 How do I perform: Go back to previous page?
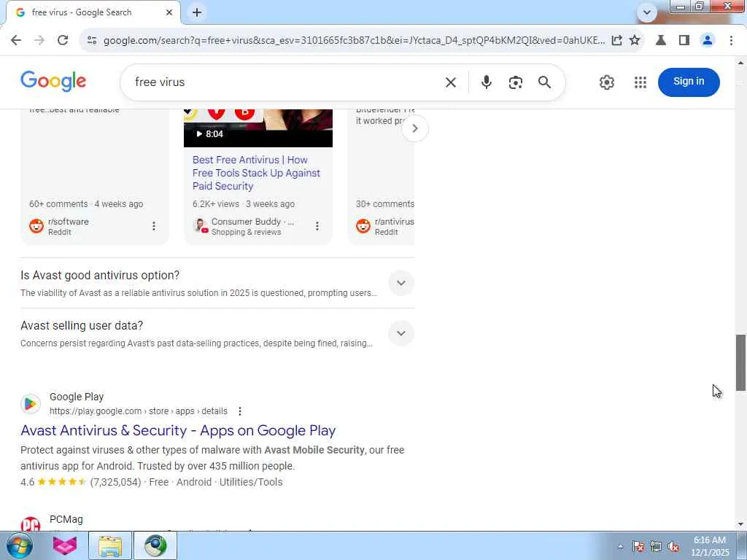(16, 41)
